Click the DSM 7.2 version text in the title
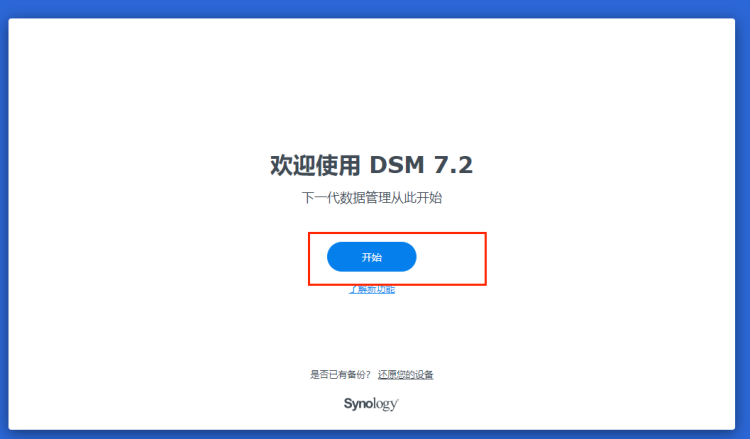Viewport: 750px width, 439px height. pyautogui.click(x=421, y=165)
